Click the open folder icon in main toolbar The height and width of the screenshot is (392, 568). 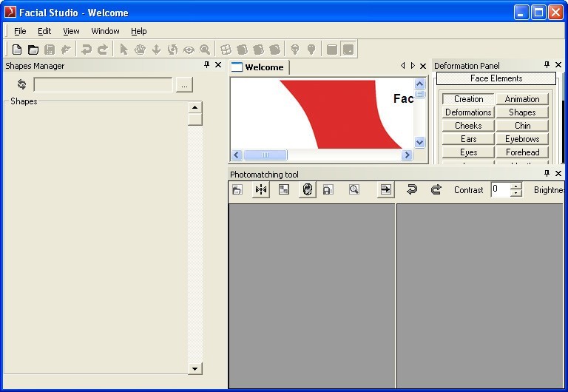(33, 50)
